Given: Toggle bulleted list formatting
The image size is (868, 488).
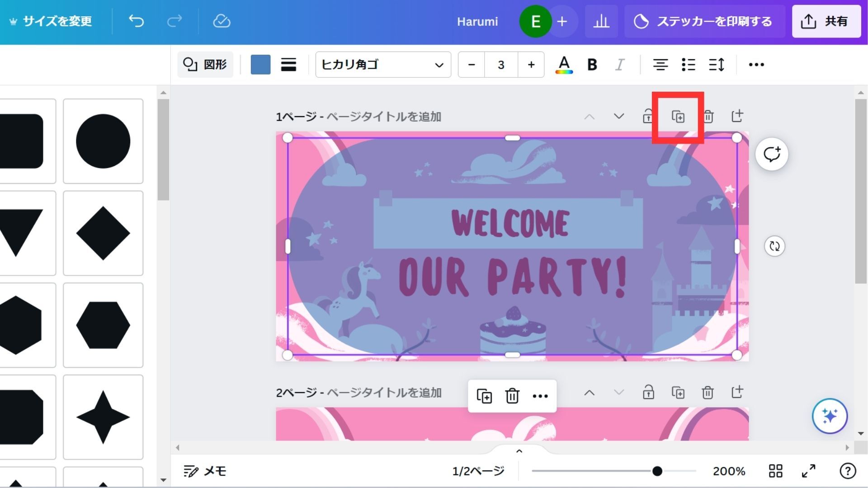Looking at the screenshot, I should point(688,65).
